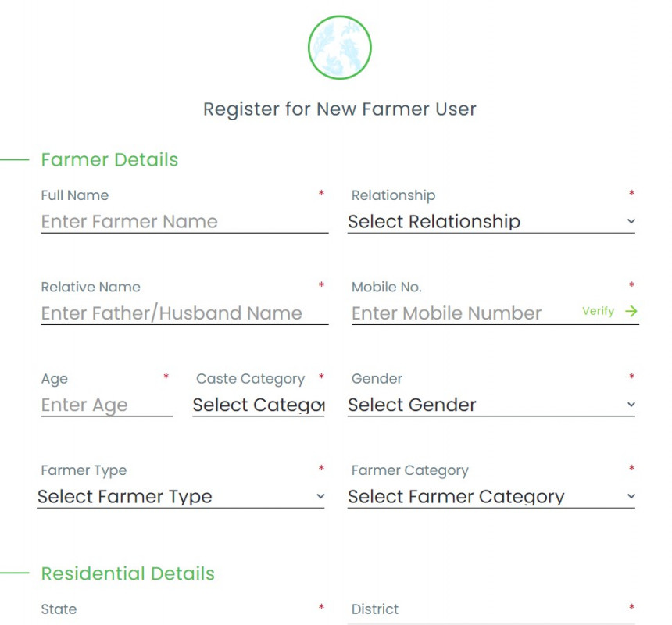Click the Gender dropdown chevron arrow
This screenshot has height=625, width=672.
631,405
